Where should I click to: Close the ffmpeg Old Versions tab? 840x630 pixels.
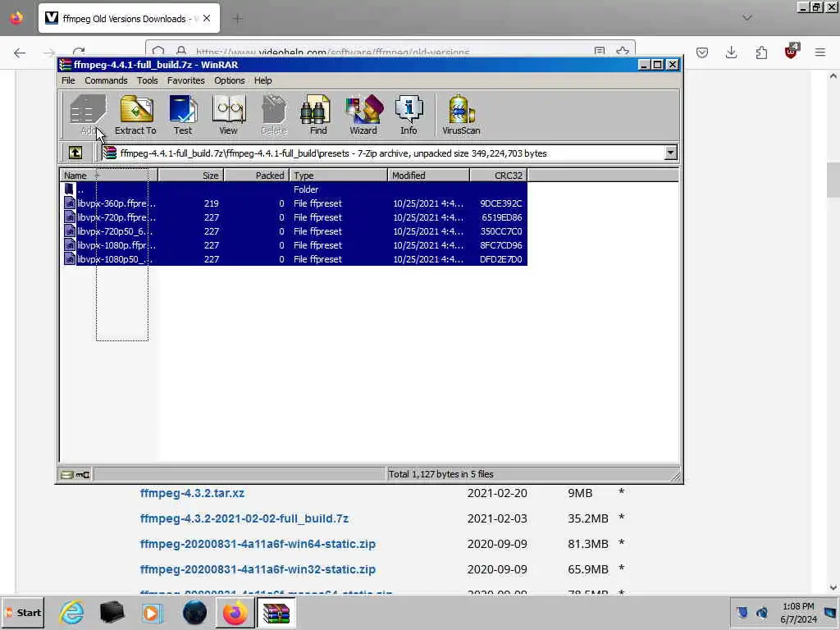207,19
